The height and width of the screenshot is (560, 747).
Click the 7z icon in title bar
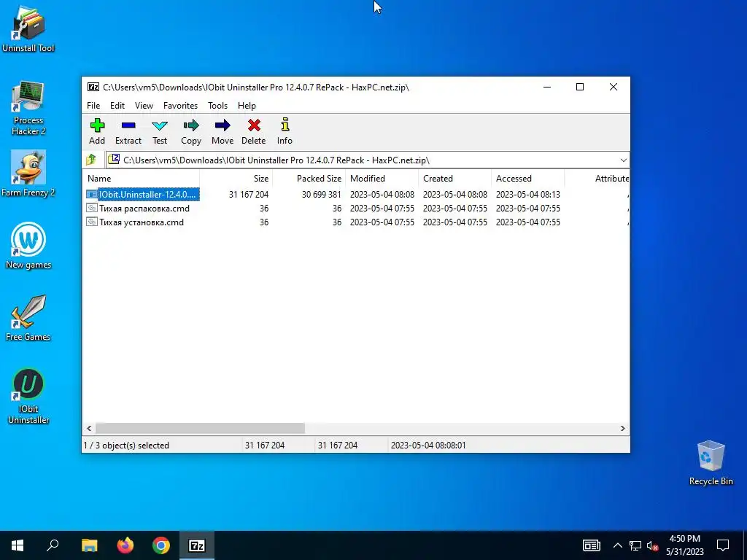pos(93,87)
